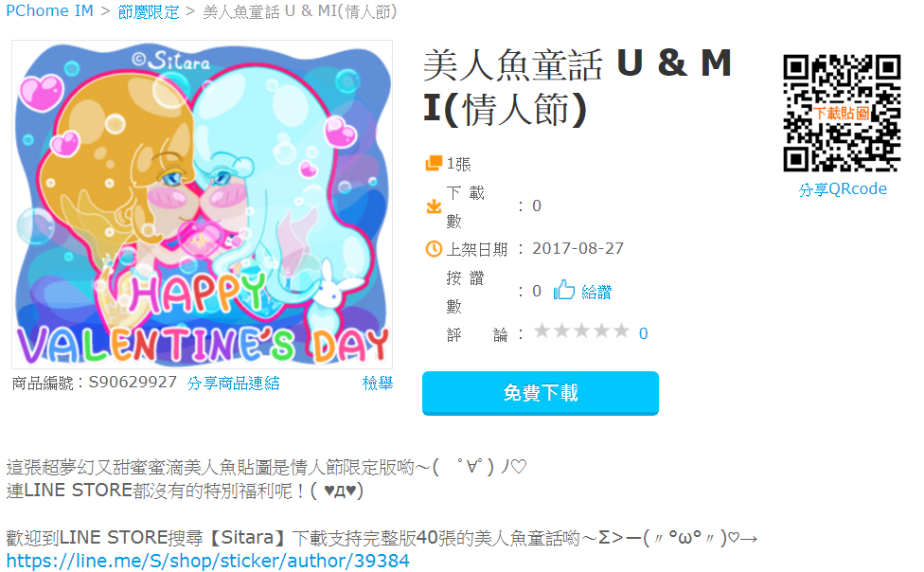This screenshot has width=924, height=572.
Task: Click the sticker count stack icon
Action: [434, 163]
